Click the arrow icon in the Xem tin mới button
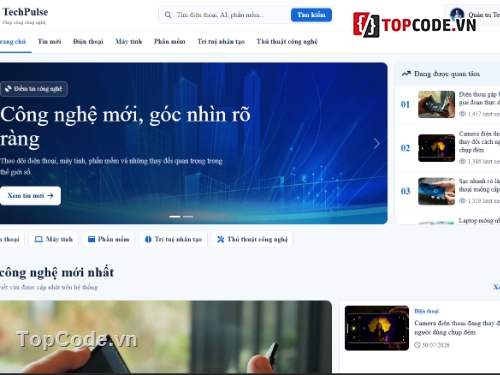 (50, 196)
